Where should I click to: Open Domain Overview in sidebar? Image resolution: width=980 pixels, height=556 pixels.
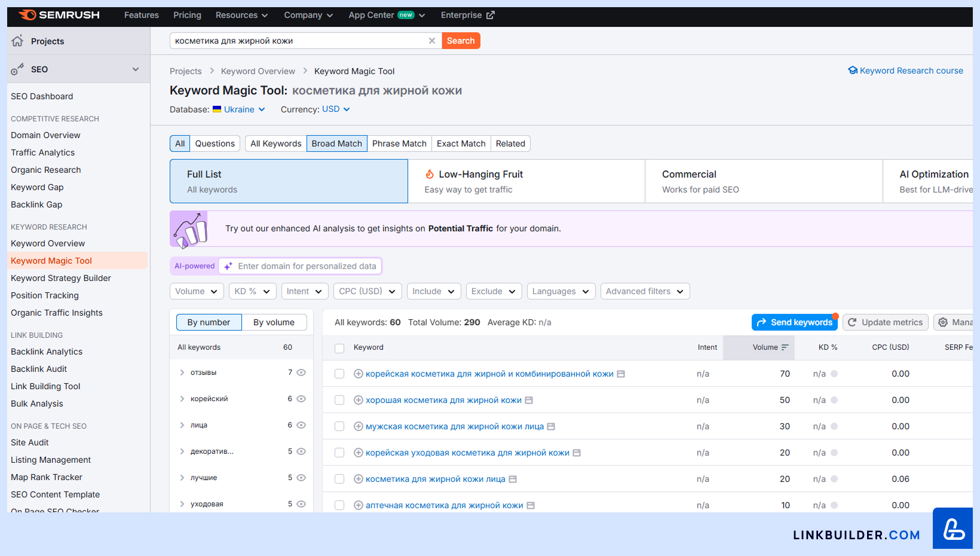[x=45, y=135]
